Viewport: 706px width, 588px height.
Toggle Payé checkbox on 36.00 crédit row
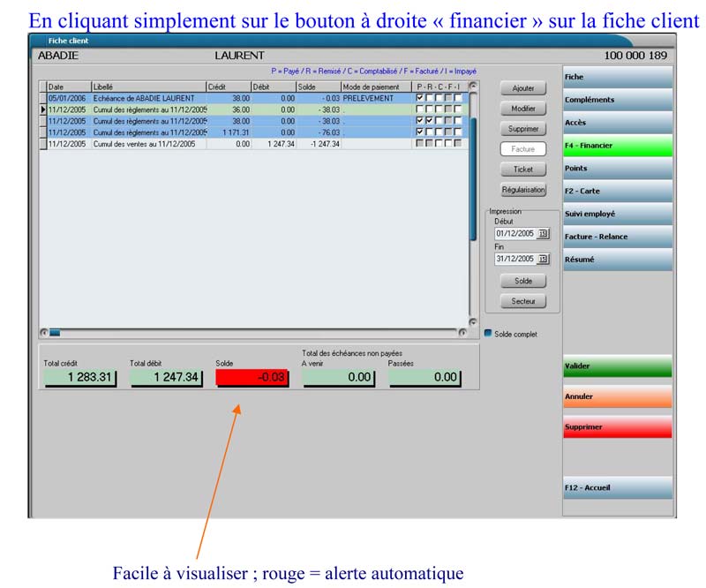(420, 109)
